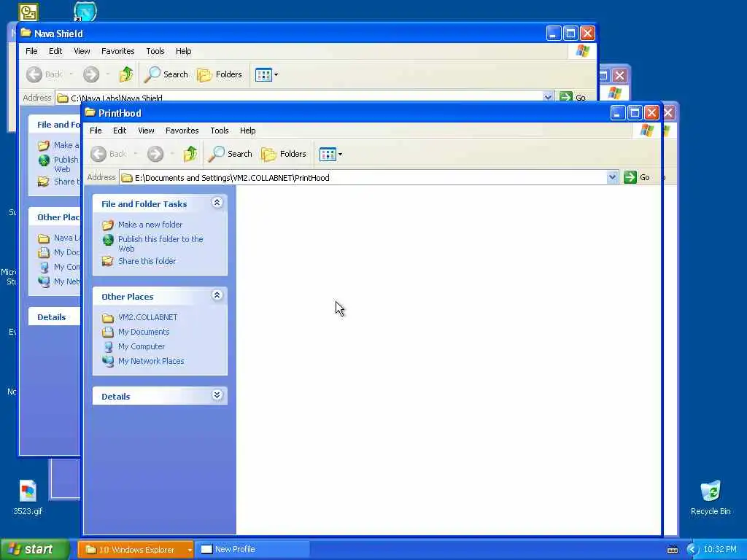Open VM2.COLLABNET in PrintHood Other Places

pyautogui.click(x=147, y=317)
